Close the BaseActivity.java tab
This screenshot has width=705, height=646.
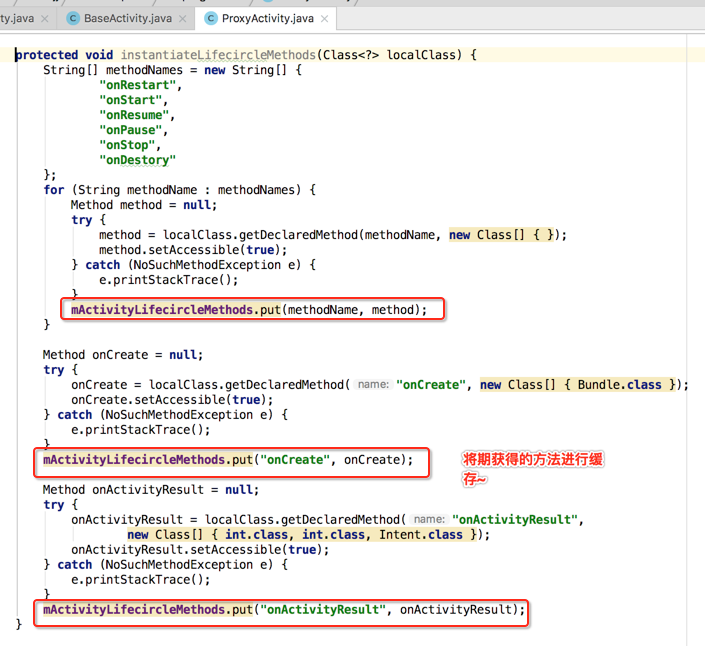pos(183,19)
